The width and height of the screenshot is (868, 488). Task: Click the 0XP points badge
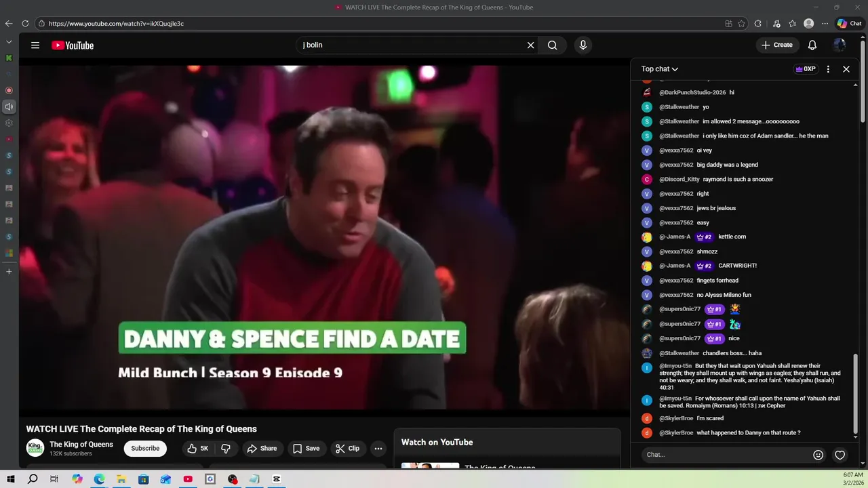tap(806, 69)
